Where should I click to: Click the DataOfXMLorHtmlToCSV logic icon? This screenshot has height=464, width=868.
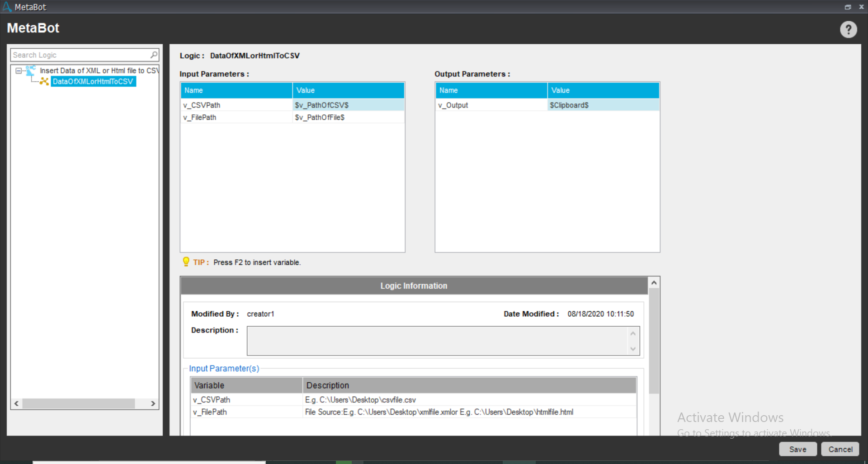click(44, 81)
